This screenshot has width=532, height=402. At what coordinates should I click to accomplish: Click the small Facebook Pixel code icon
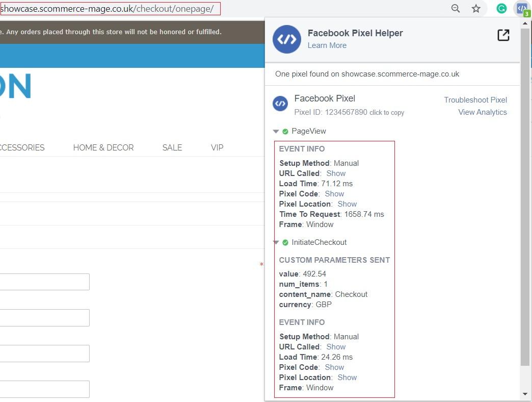tap(280, 104)
